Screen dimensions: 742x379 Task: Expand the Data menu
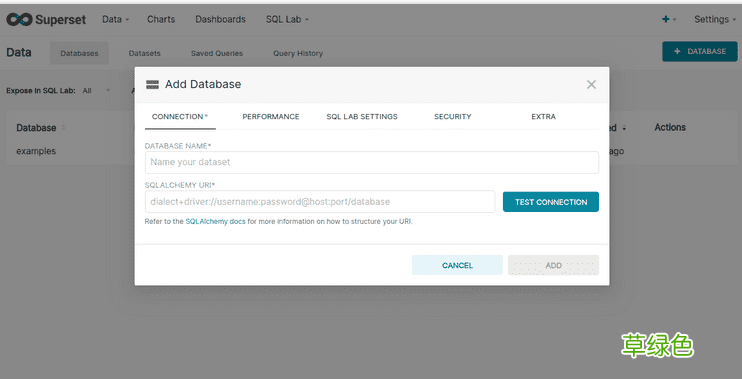tap(115, 19)
